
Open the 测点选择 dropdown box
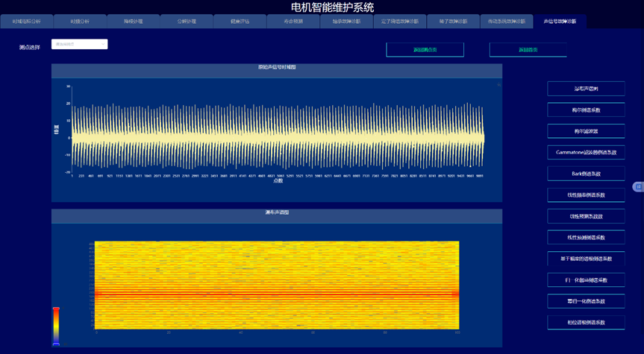[79, 45]
